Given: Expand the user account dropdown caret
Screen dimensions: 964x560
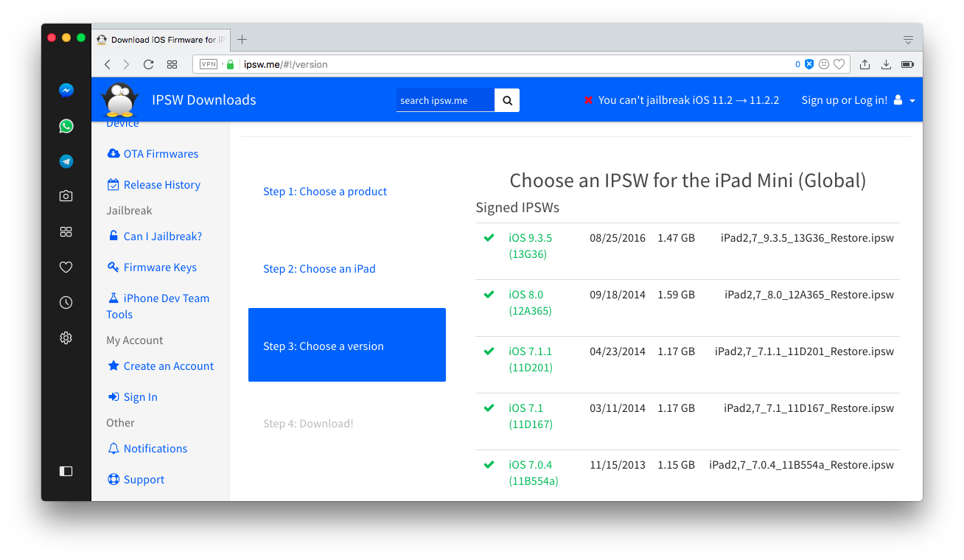Looking at the screenshot, I should pyautogui.click(x=912, y=101).
